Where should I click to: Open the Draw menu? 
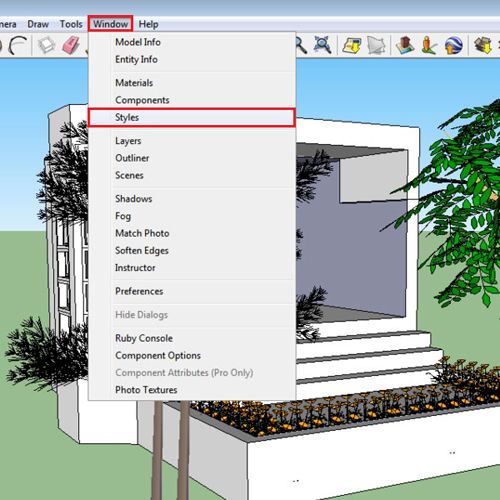click(38, 24)
